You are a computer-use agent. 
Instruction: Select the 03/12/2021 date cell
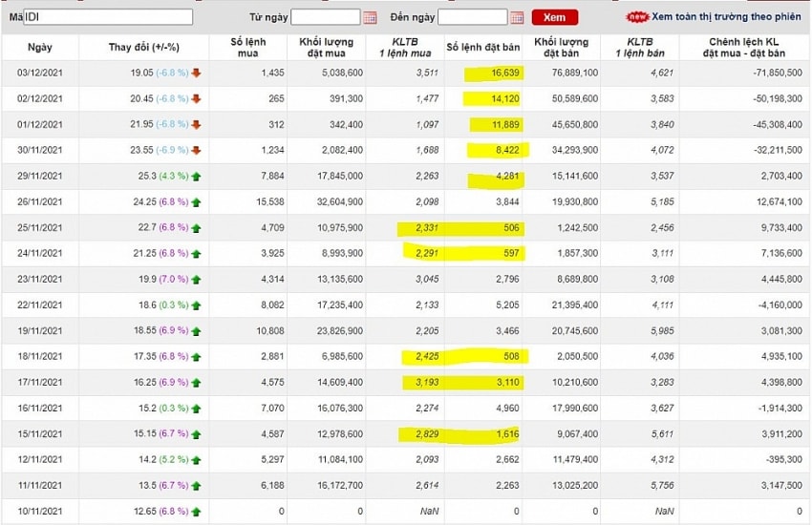(x=40, y=73)
